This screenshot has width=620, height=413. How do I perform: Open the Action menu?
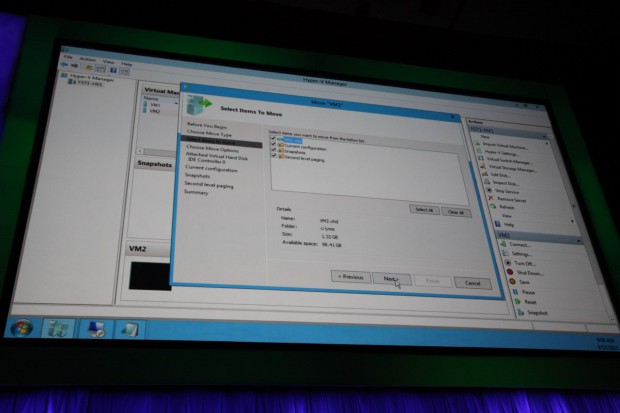88,59
